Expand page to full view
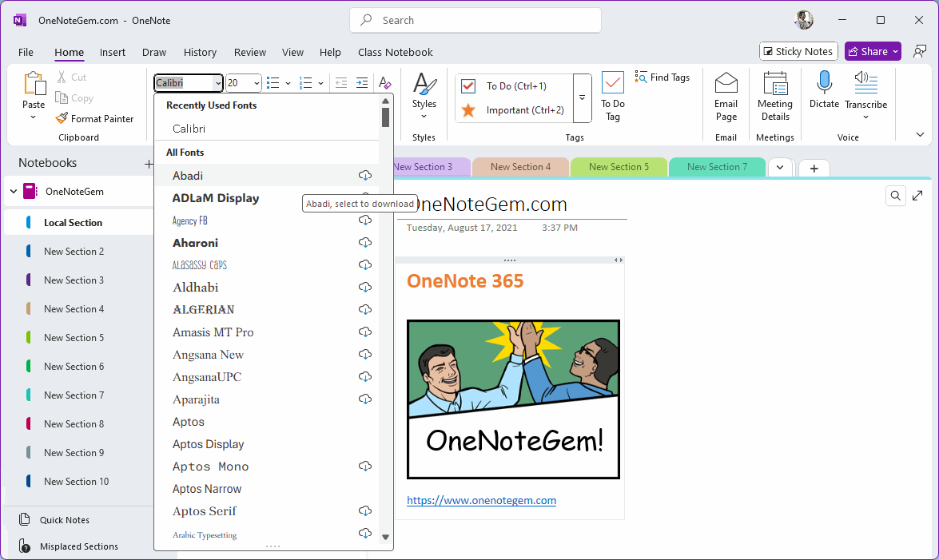 [x=917, y=196]
